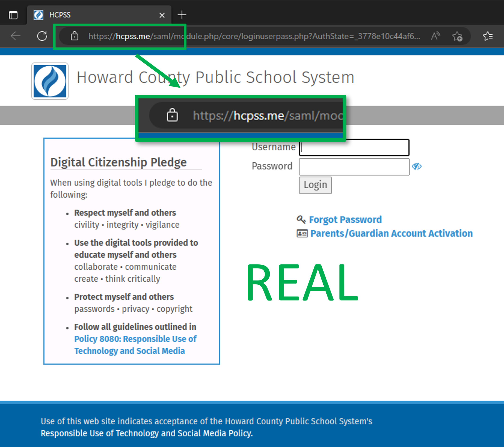The height and width of the screenshot is (448, 504).
Task: Click the HCPSS flame logo
Action: tap(50, 81)
